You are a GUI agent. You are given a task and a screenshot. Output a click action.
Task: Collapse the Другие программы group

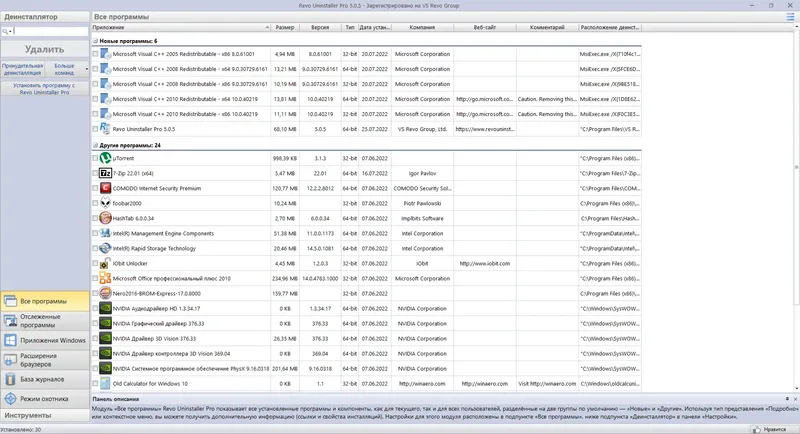pos(95,145)
